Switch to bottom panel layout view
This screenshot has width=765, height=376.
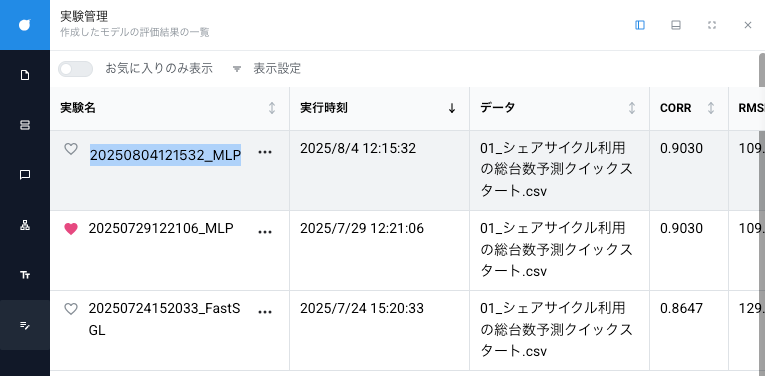coord(676,25)
